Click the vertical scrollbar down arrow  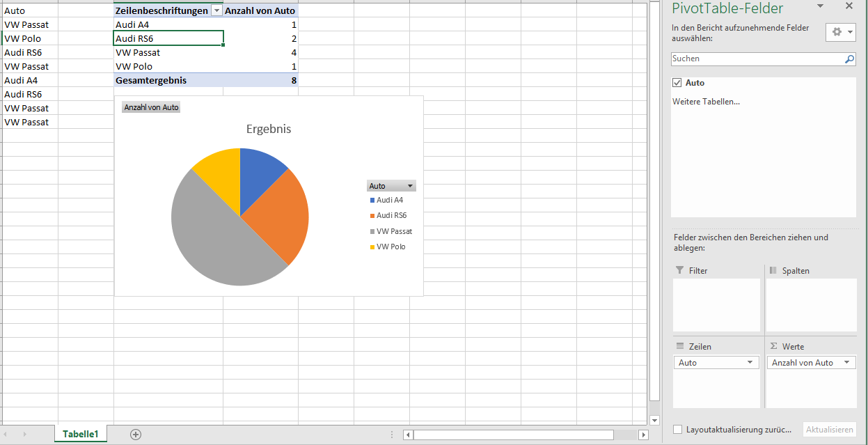(x=654, y=420)
